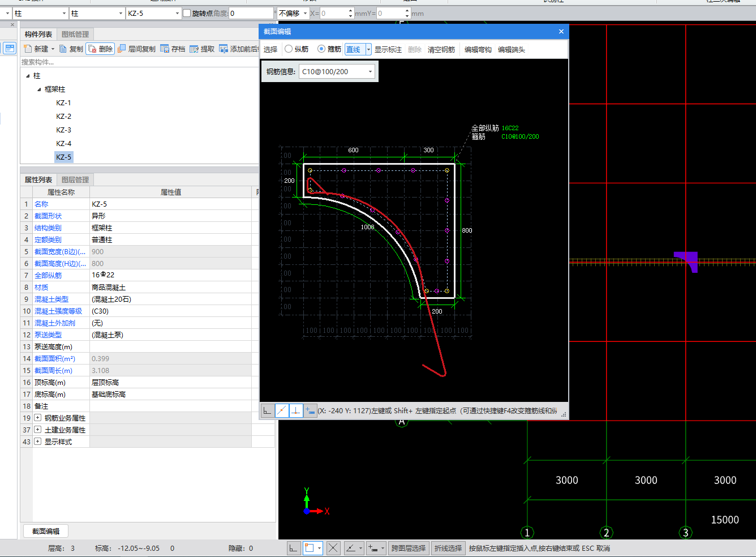Click the rectangle snap icon in main status bar

[x=310, y=548]
